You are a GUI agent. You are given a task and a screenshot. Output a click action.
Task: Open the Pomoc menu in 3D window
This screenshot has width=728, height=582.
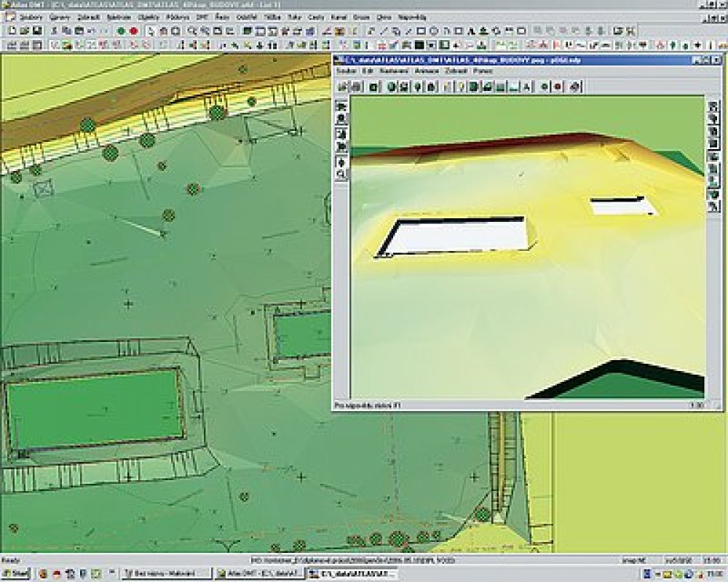tap(482, 71)
